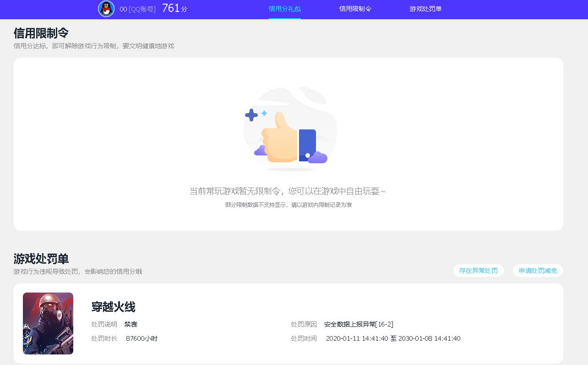The height and width of the screenshot is (365, 588).
Task: Open the 游戏处罚单 tab
Action: coord(425,9)
